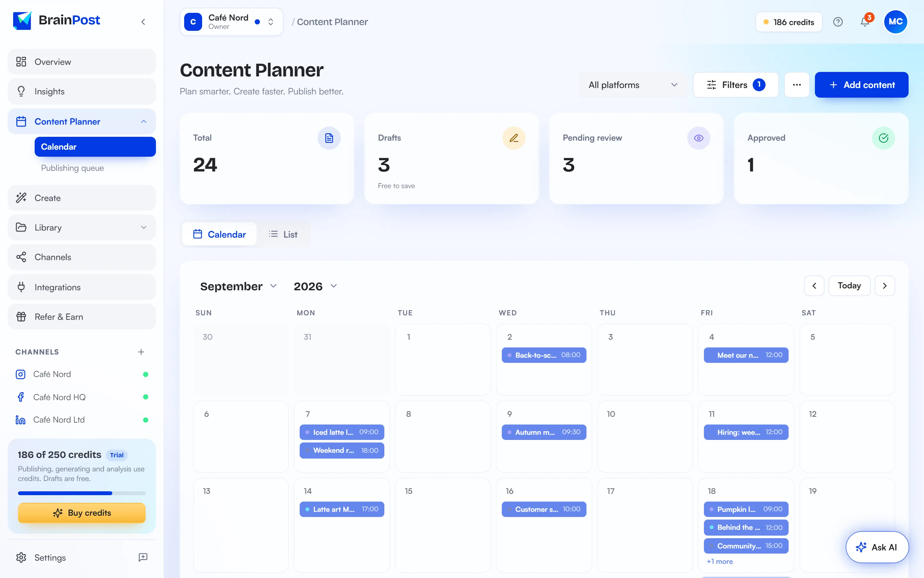The width and height of the screenshot is (924, 578).
Task: Open the Channels page
Action: coord(82,257)
